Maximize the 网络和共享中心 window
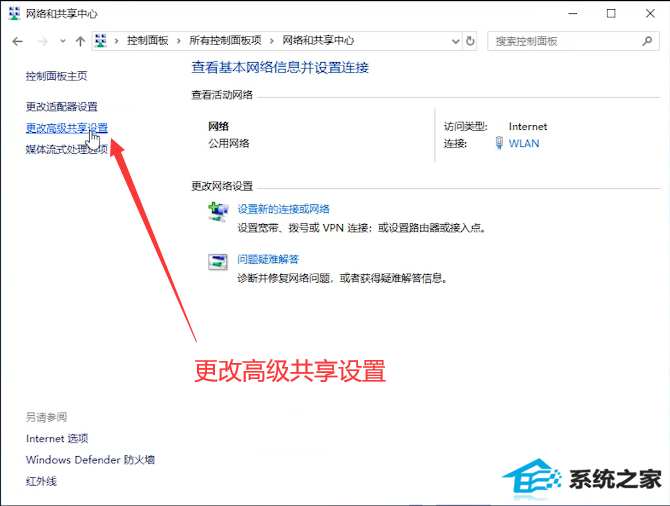This screenshot has height=506, width=670. point(611,14)
